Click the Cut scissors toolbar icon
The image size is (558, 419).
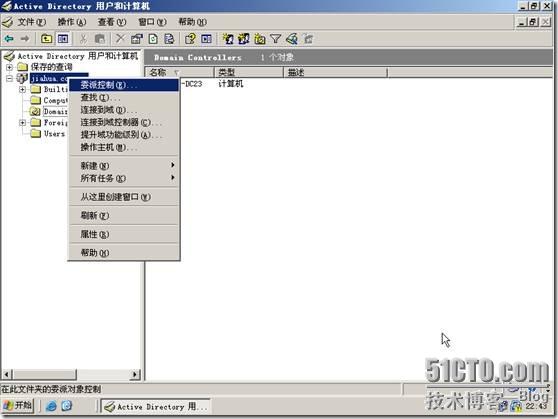click(x=83, y=38)
